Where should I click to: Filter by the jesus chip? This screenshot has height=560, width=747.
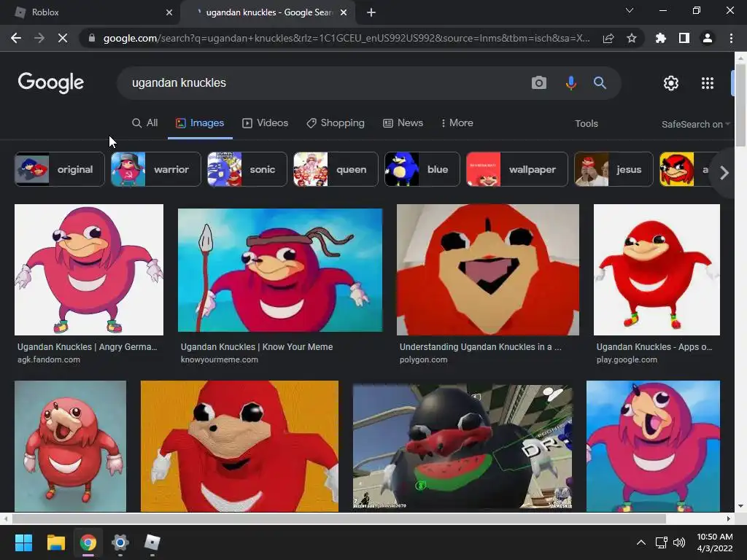[614, 169]
